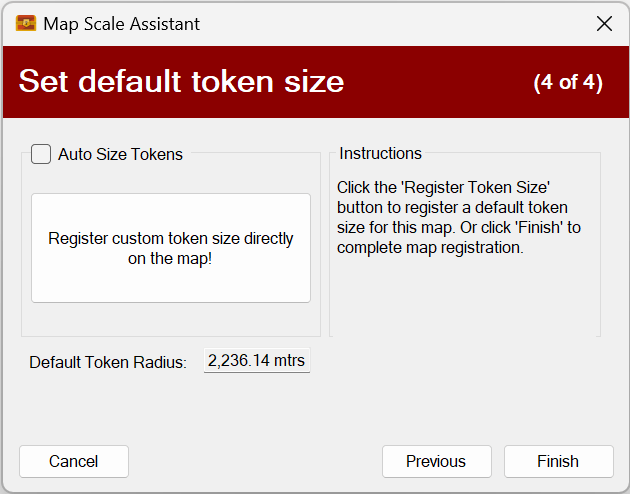Click the 'Map Scale Assistant' window title text
Image resolution: width=630 pixels, height=494 pixels.
pos(121,23)
